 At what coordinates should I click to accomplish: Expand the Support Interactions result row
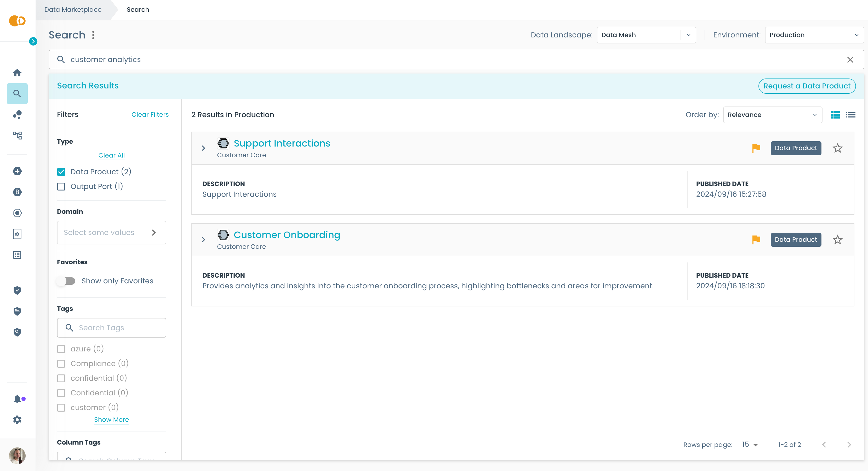(203, 148)
